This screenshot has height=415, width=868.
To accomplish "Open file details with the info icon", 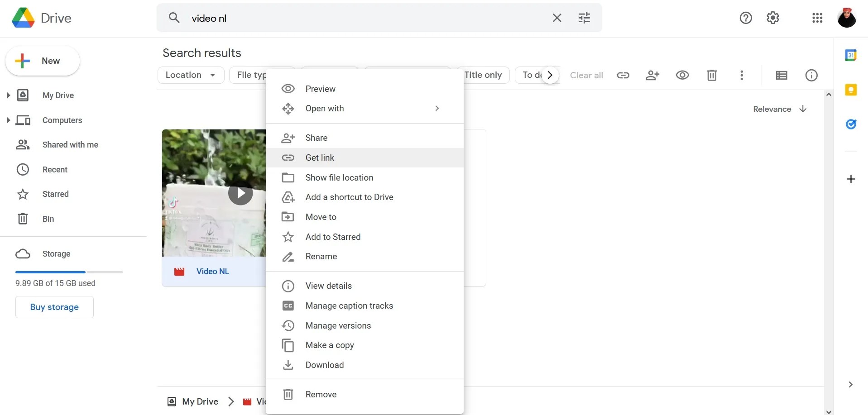I will 811,75.
